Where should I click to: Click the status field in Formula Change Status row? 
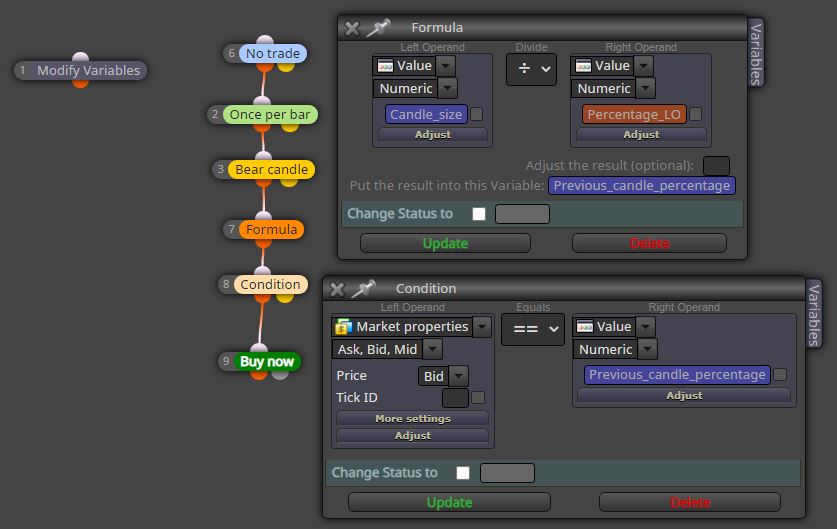pyautogui.click(x=522, y=214)
